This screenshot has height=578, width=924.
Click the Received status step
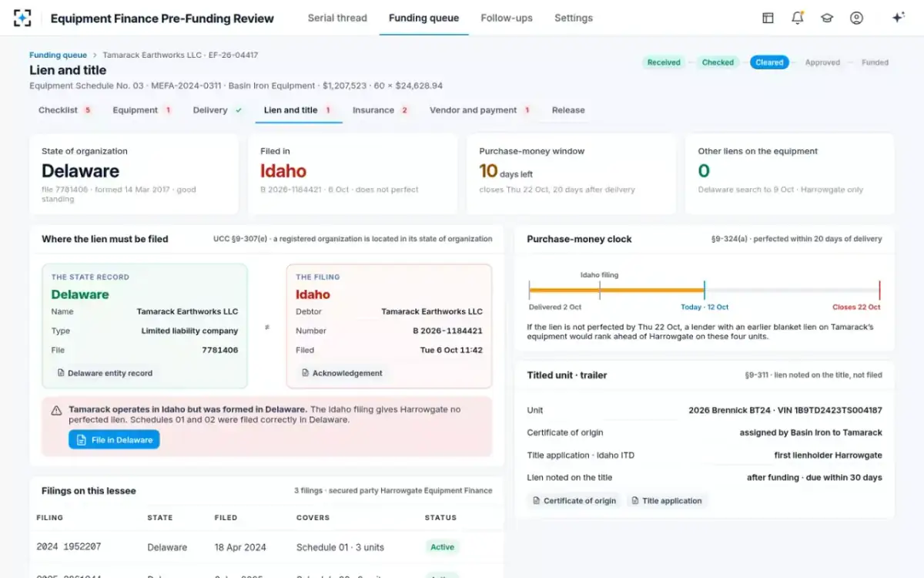pyautogui.click(x=664, y=62)
